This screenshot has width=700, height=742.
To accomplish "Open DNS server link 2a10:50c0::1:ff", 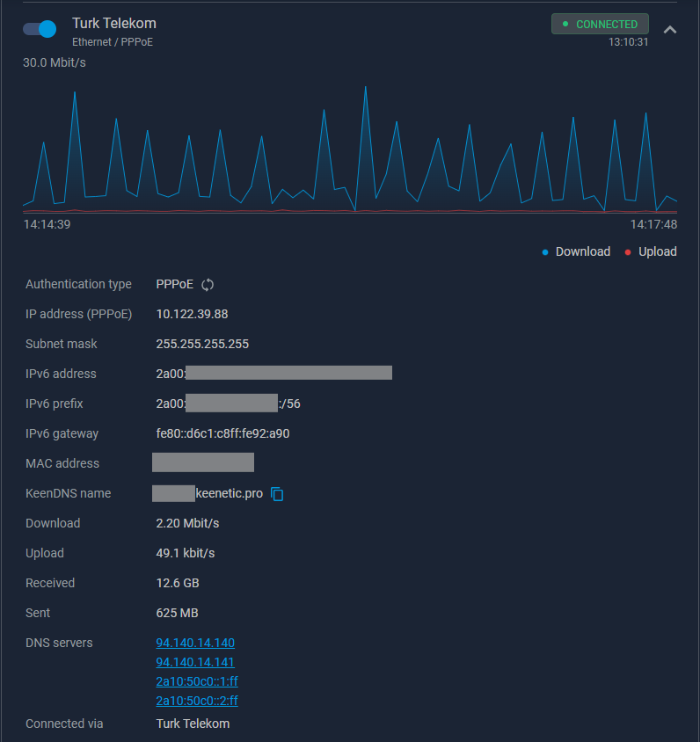I will 197,681.
